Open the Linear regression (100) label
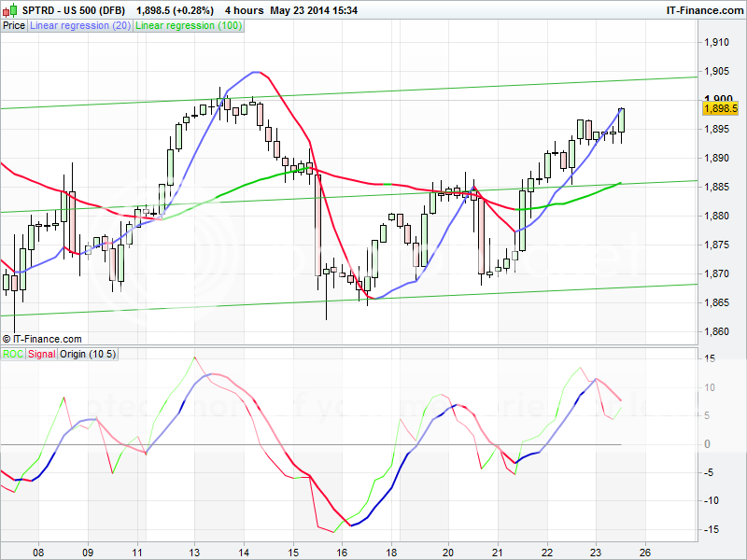 189,26
